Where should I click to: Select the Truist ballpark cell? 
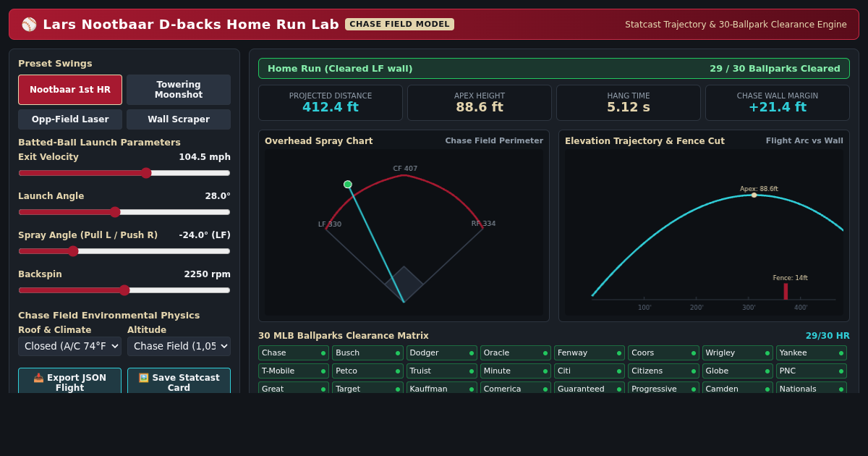pyautogui.click(x=441, y=371)
